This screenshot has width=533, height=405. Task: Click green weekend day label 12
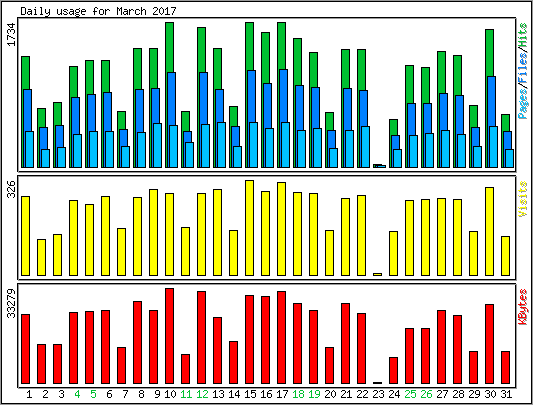pyautogui.click(x=202, y=394)
